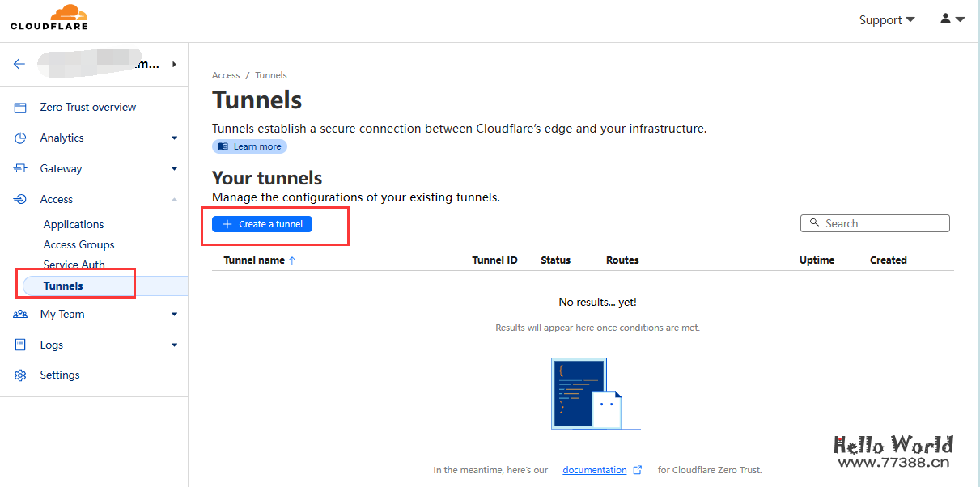This screenshot has width=980, height=487.
Task: Click the Cloudflare logo
Action: tap(49, 18)
